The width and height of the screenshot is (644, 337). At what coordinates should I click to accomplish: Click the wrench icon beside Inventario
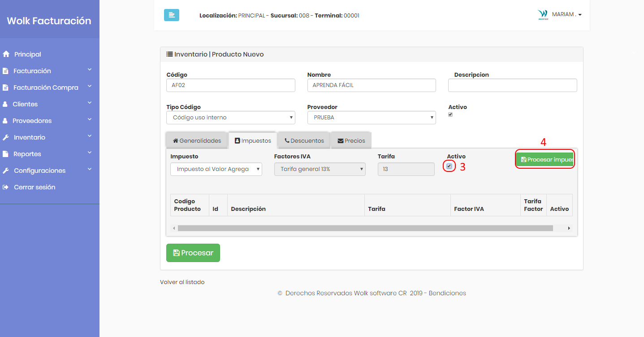point(6,137)
